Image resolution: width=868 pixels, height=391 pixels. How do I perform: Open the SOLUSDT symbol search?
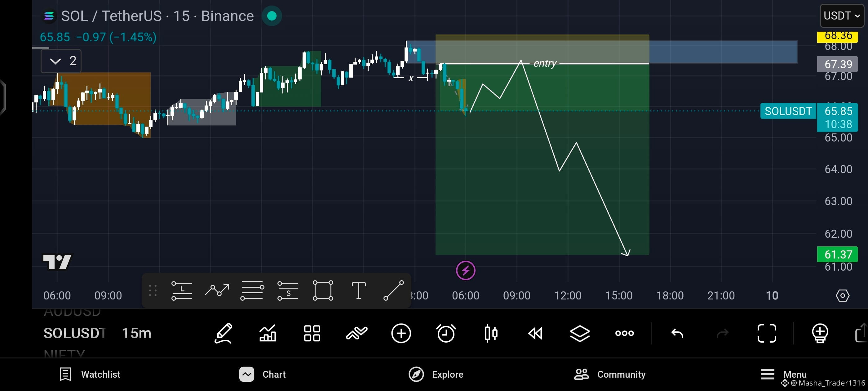[74, 333]
